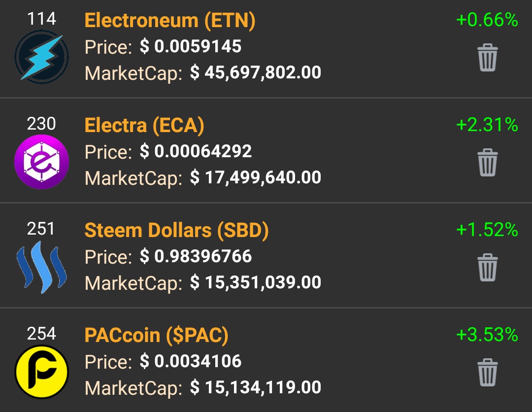Tap the blue Steem waves logo
The image size is (532, 412).
[x=41, y=267]
